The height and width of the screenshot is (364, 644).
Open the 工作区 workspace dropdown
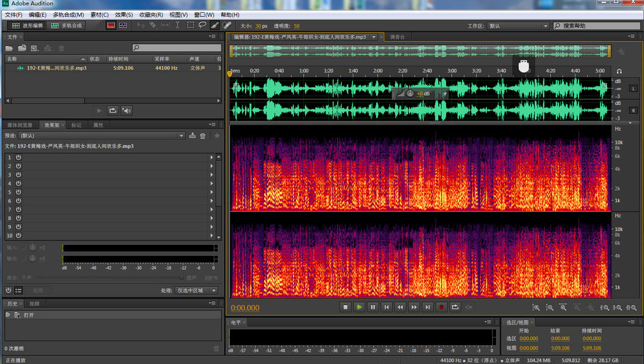point(516,25)
